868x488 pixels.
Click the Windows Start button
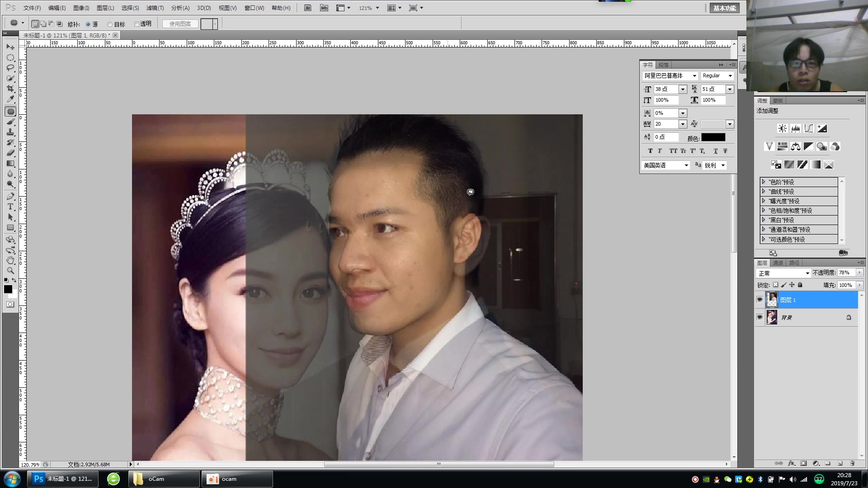point(12,479)
